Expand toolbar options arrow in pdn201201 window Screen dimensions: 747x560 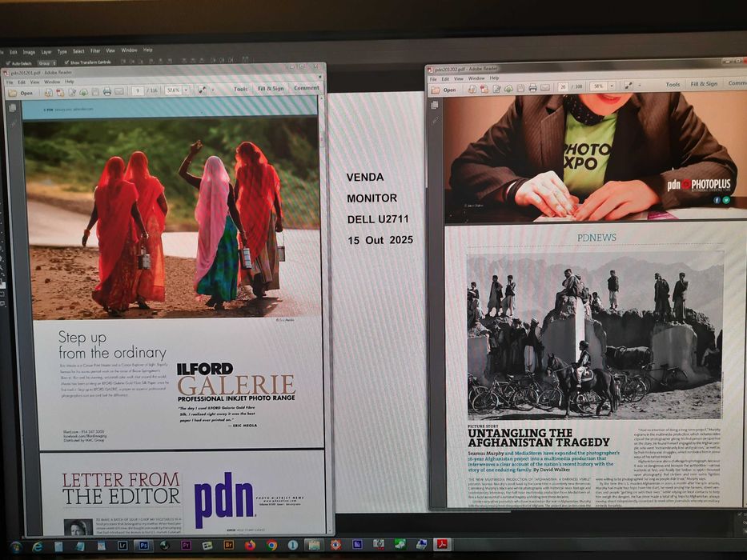[x=213, y=90]
